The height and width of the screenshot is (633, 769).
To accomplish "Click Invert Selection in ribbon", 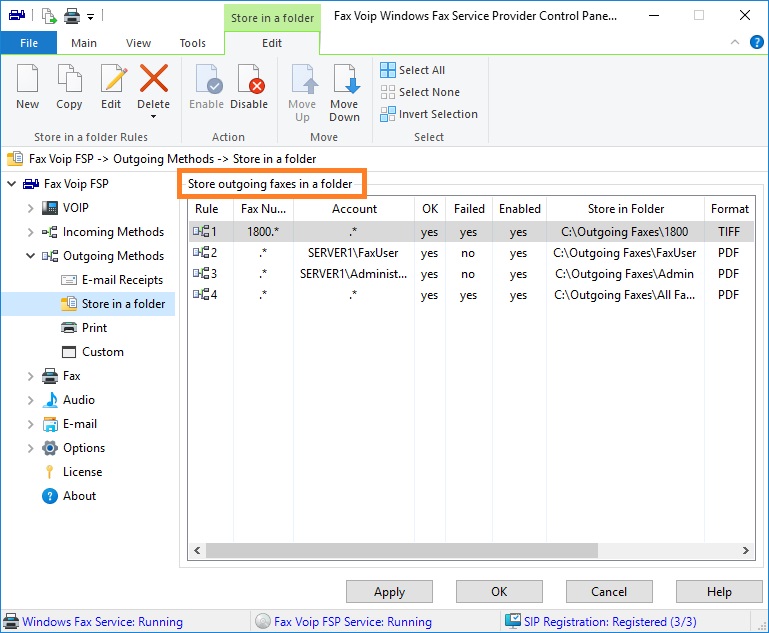I will (x=429, y=114).
